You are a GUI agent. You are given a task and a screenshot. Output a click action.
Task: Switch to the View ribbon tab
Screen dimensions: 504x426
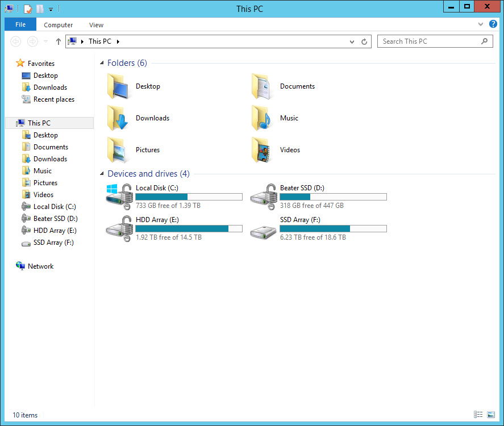tap(96, 25)
